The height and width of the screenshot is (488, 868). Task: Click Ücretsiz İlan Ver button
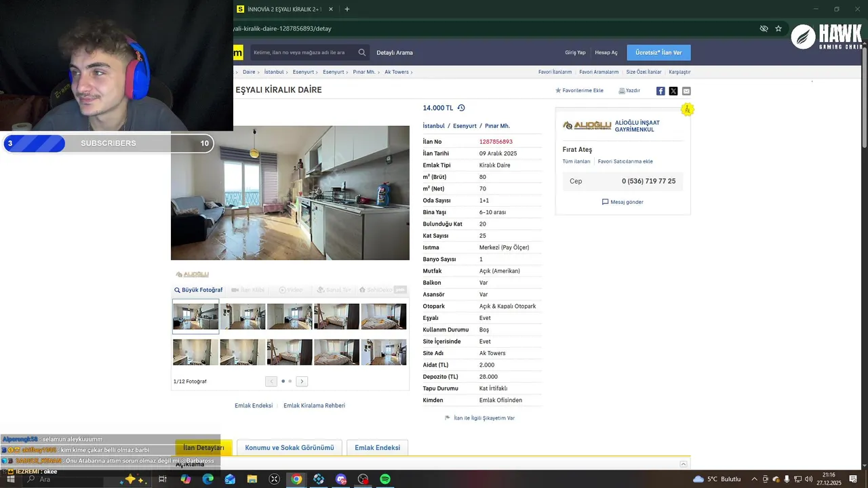tap(658, 53)
